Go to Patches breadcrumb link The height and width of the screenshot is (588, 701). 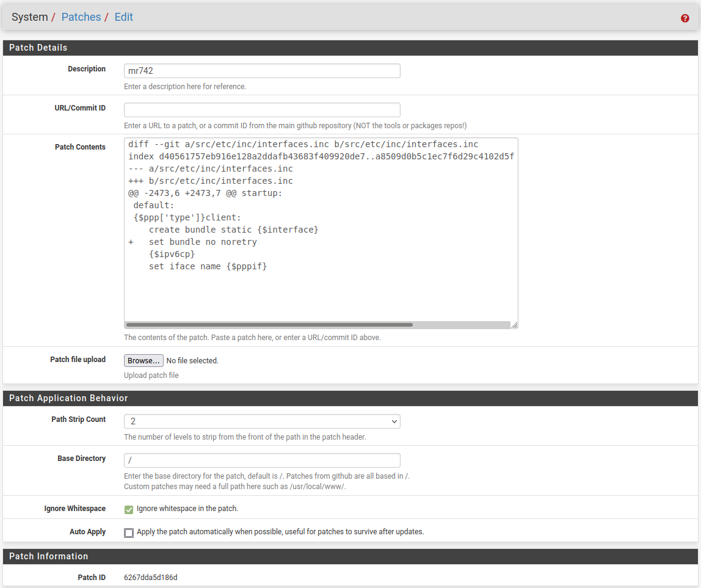tap(81, 17)
